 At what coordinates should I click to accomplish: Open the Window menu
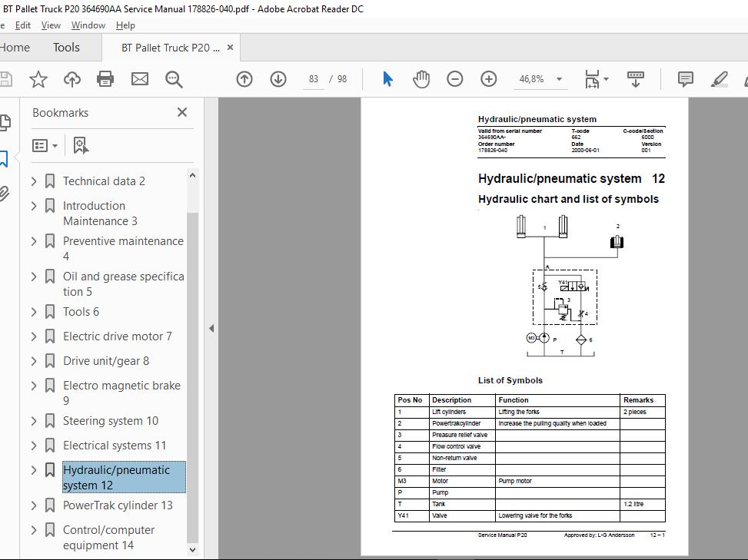88,25
